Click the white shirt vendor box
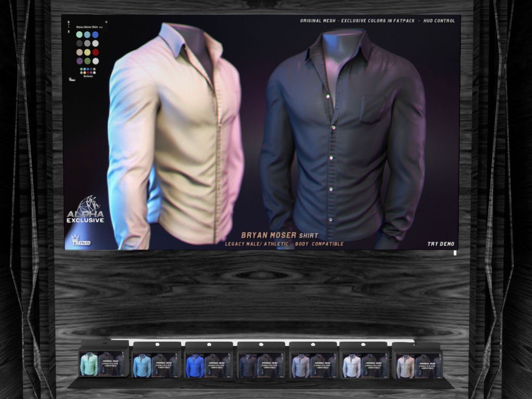Image resolution: width=532 pixels, height=399 pixels. (364, 361)
